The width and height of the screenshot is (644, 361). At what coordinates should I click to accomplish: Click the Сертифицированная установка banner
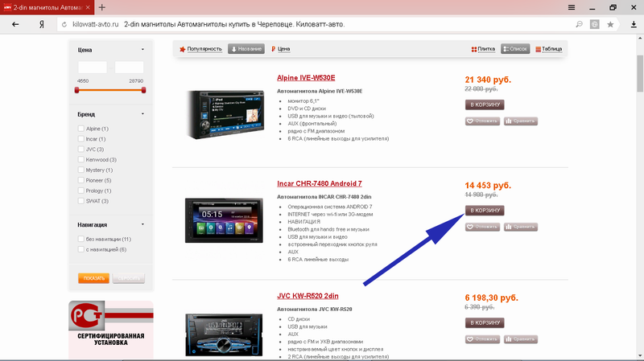[111, 330]
